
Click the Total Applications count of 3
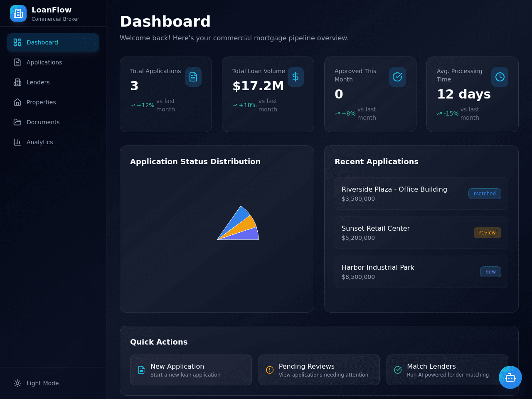click(134, 86)
